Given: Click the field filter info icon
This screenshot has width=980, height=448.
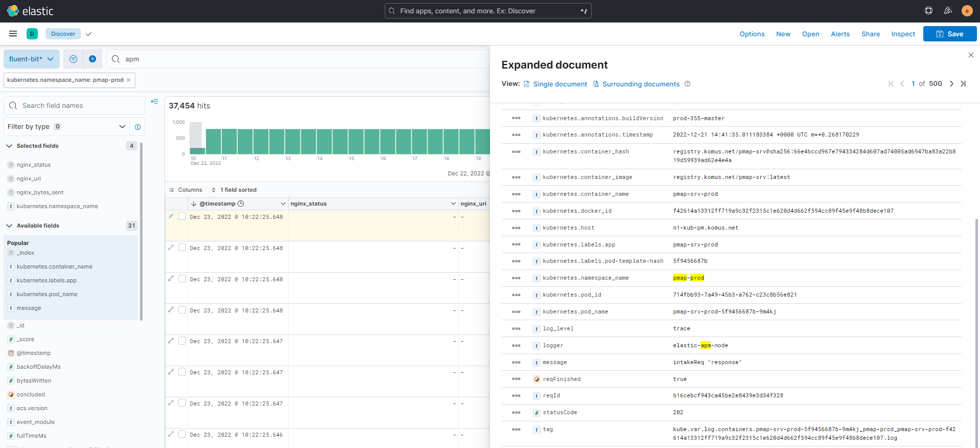Looking at the screenshot, I should pyautogui.click(x=137, y=127).
